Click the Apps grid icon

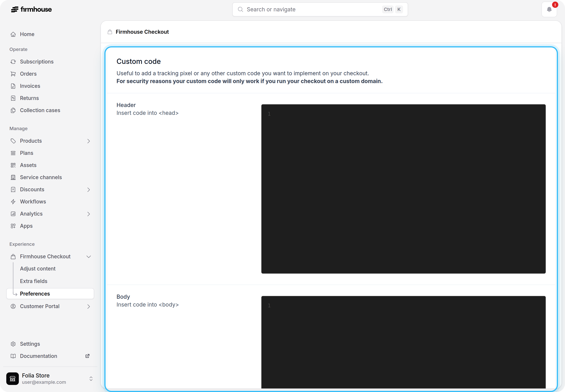point(13,226)
